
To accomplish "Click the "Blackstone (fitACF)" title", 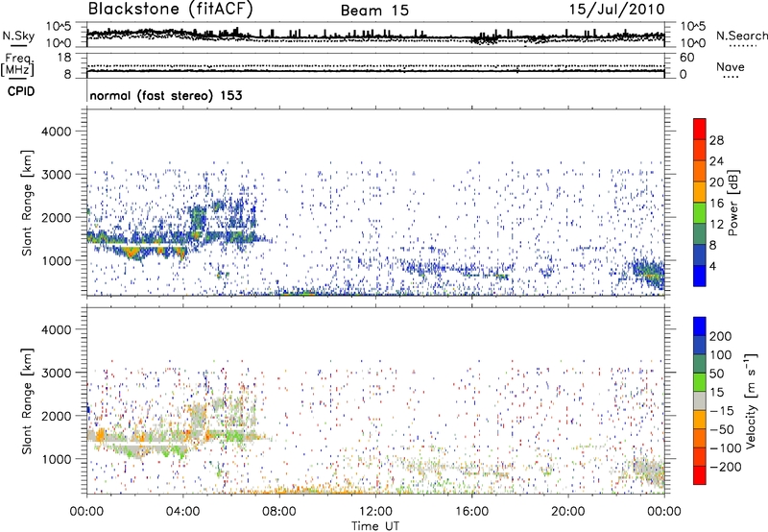I will click(x=171, y=10).
